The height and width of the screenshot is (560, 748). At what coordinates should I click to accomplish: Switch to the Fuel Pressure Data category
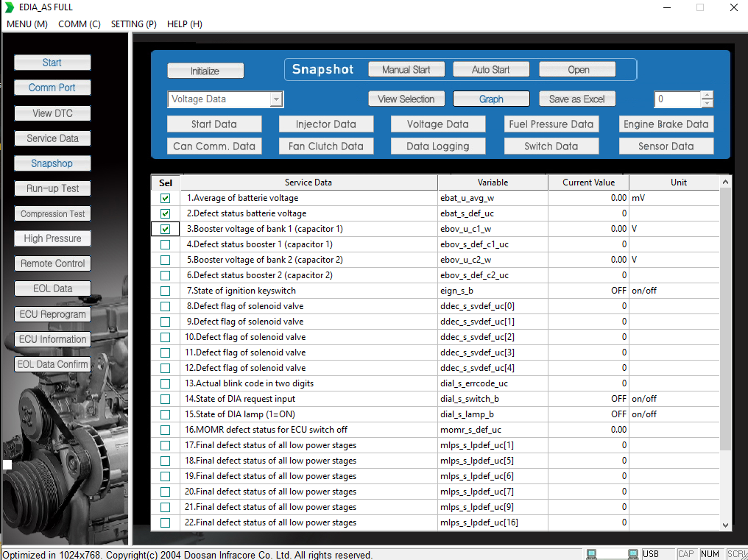[x=551, y=124]
